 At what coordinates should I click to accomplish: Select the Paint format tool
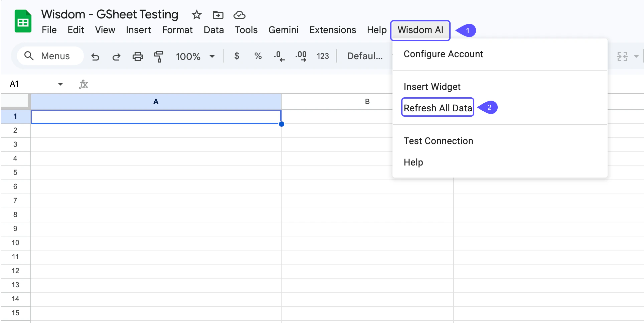(x=159, y=57)
